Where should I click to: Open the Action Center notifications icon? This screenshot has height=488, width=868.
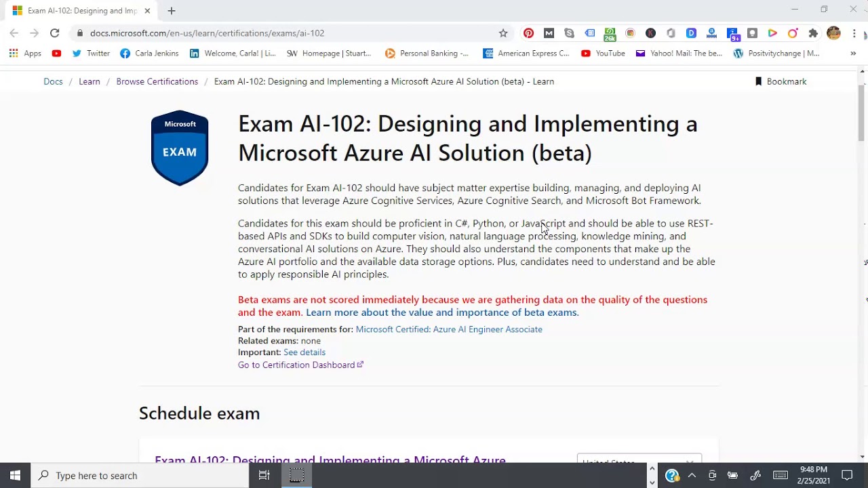click(847, 475)
